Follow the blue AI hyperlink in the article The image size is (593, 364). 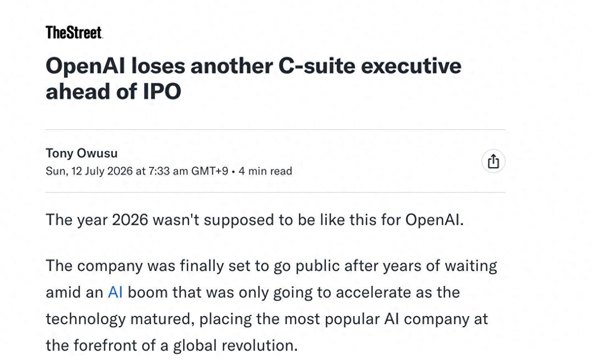[x=115, y=292]
